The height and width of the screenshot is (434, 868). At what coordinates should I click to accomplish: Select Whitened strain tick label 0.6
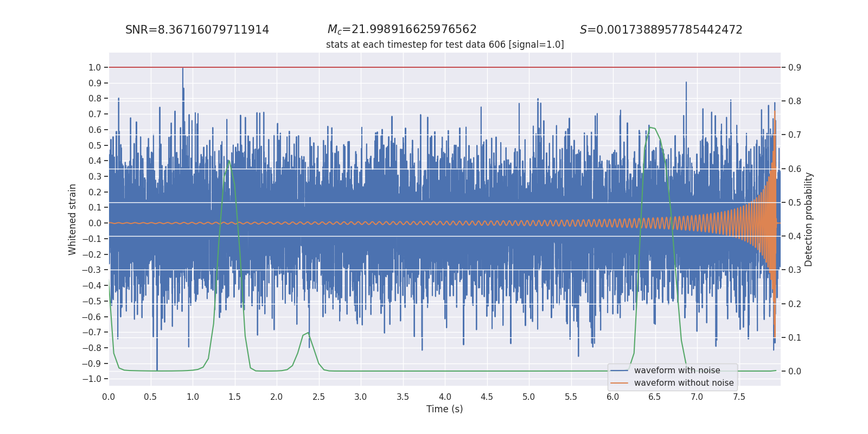(95, 130)
